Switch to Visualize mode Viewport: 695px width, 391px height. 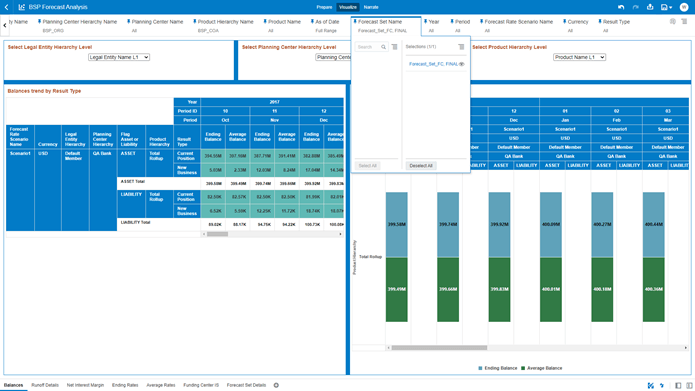348,7
